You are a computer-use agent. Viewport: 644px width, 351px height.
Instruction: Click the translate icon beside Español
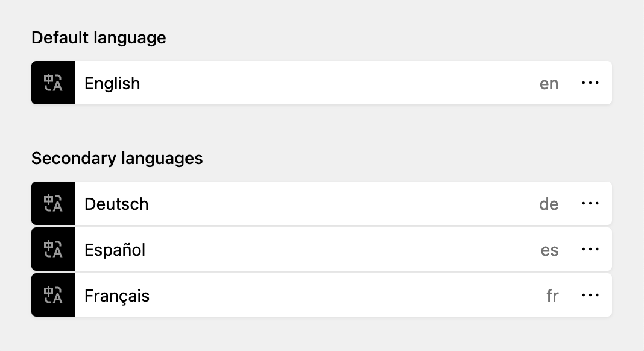click(53, 250)
